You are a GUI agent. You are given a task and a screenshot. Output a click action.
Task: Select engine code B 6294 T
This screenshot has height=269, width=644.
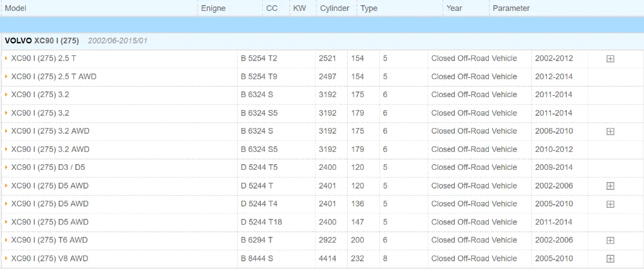257,240
